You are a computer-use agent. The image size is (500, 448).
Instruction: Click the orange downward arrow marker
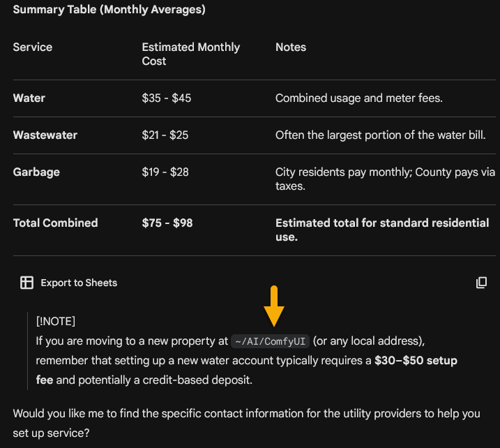pyautogui.click(x=274, y=305)
